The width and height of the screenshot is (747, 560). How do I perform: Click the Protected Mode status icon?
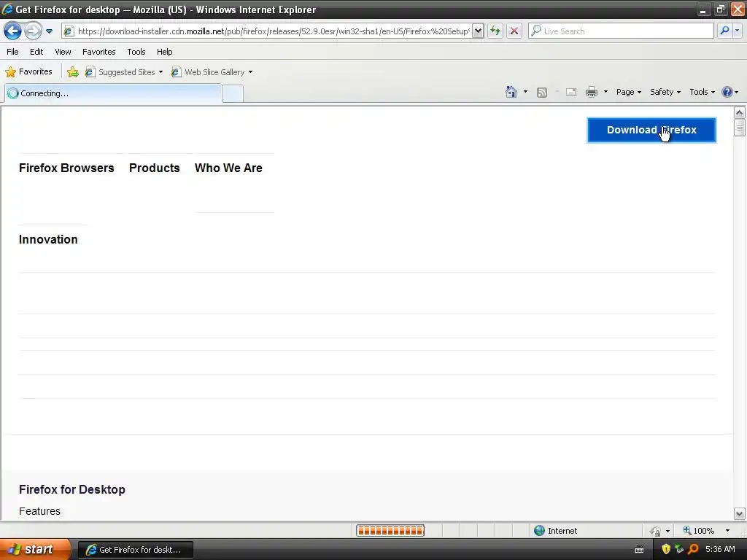[656, 531]
